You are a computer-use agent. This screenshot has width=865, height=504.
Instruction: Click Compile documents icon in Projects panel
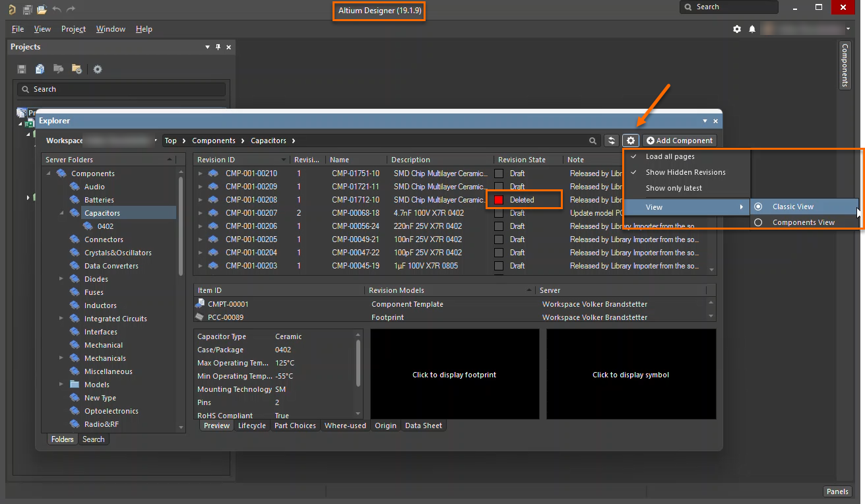click(40, 69)
